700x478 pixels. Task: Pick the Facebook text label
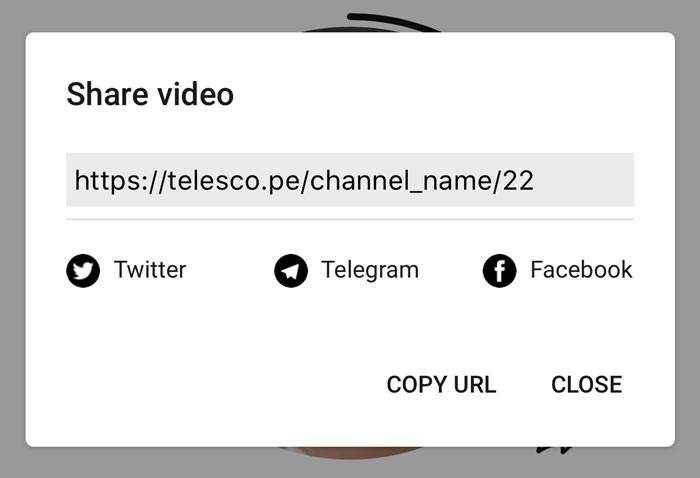[581, 270]
